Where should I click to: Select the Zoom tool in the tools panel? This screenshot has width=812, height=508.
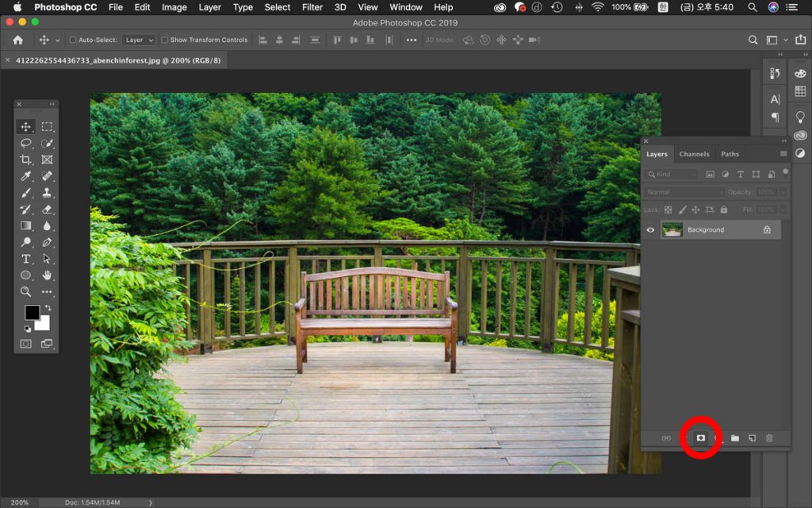click(25, 292)
